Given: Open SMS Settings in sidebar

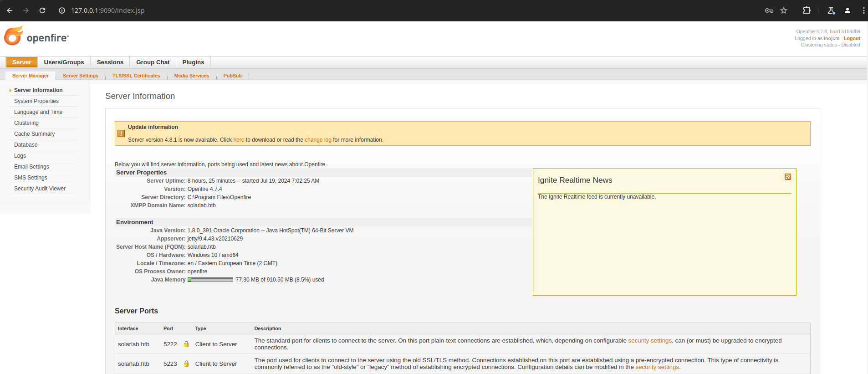Looking at the screenshot, I should point(31,178).
